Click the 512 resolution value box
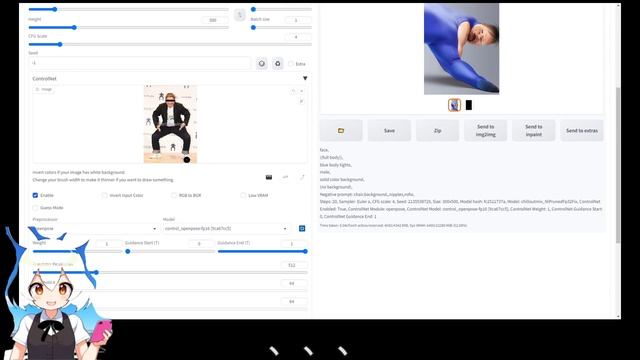This screenshot has height=360, width=640. [x=294, y=265]
